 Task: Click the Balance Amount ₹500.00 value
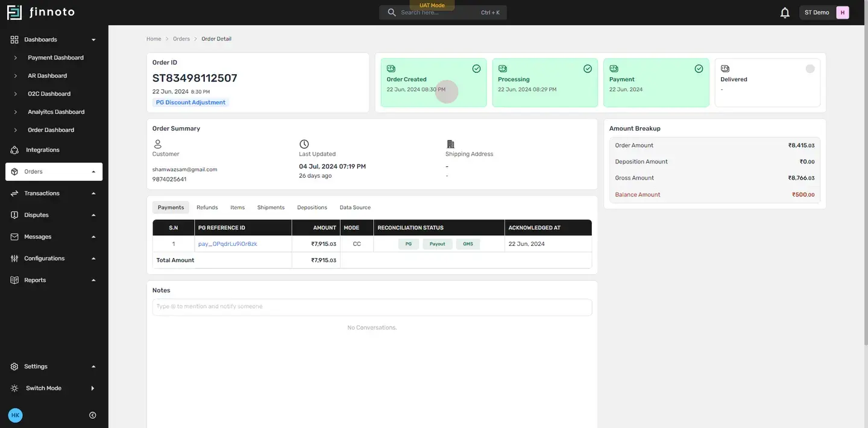(x=804, y=195)
